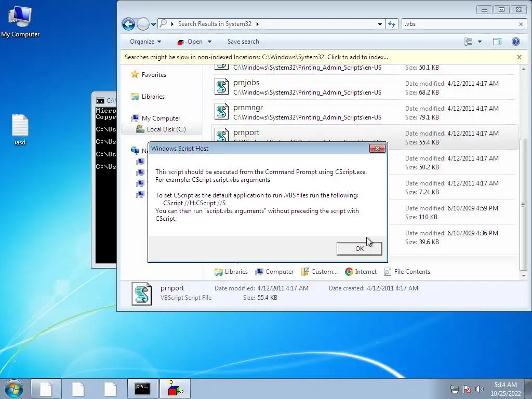This screenshot has height=399, width=532.
Task: Focus the Command Prompt window title bar
Action: click(x=105, y=100)
